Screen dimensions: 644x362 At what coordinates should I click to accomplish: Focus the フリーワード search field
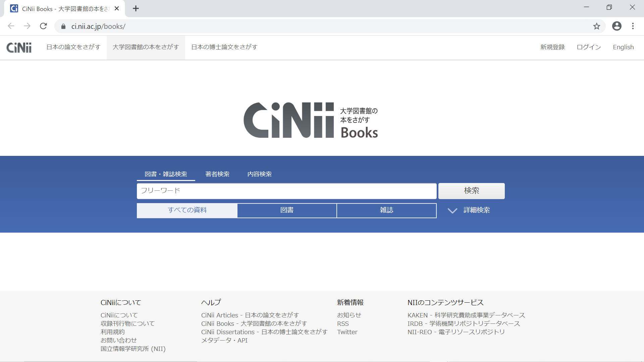[x=286, y=191]
